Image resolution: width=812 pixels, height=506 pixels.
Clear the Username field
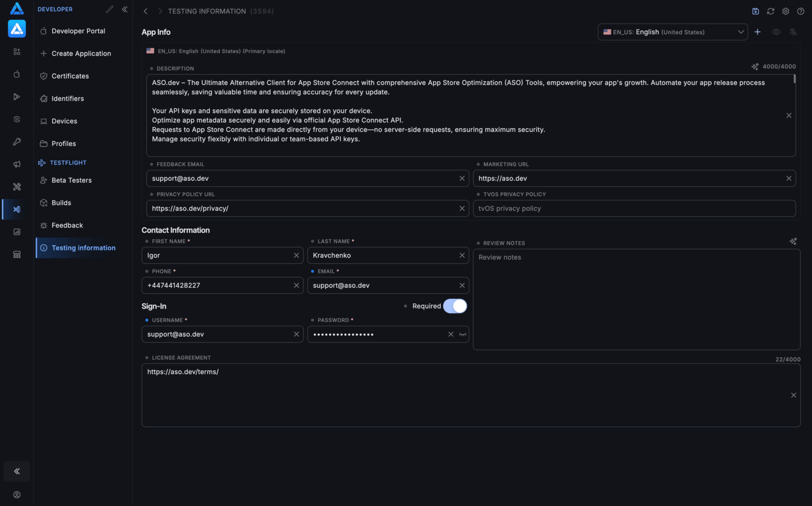[296, 335]
